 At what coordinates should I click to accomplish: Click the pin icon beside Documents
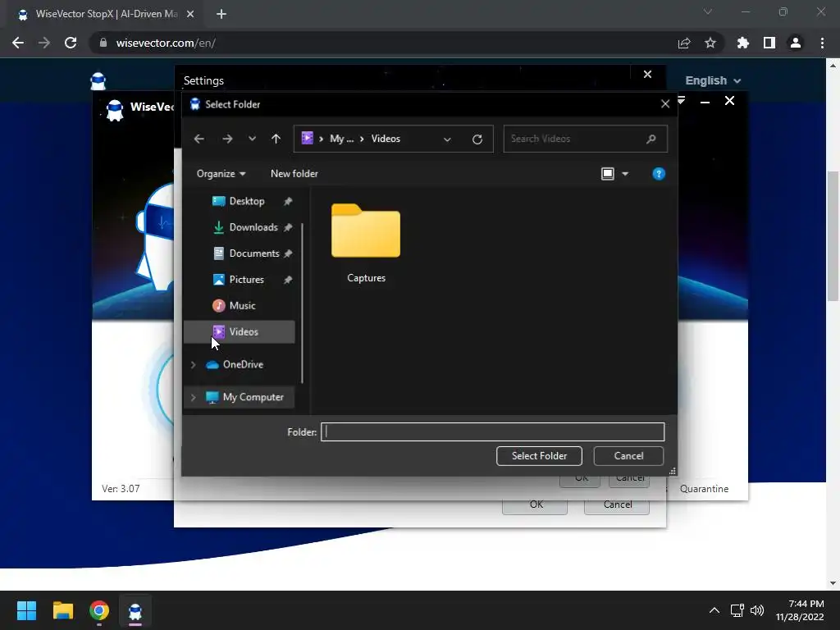[x=288, y=253]
